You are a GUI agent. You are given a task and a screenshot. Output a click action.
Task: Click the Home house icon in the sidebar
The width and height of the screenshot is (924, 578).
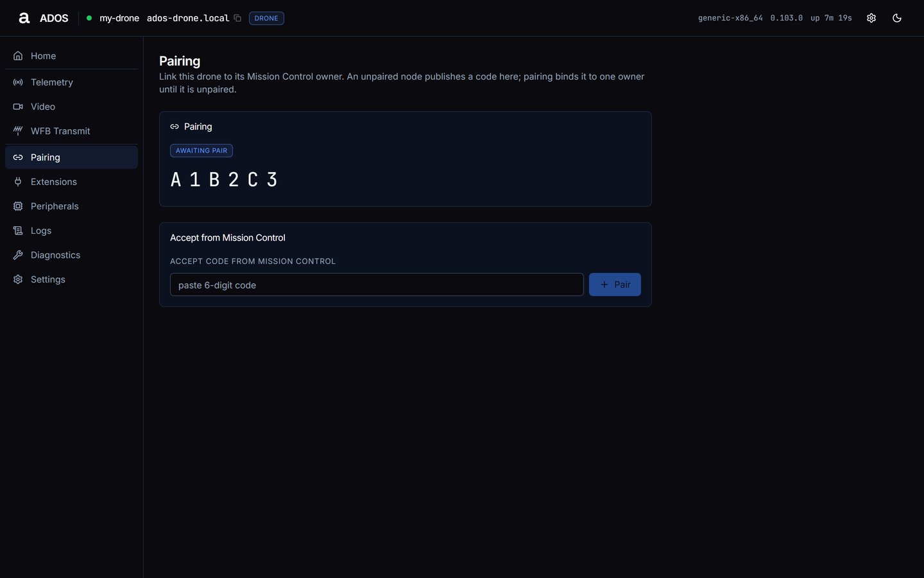point(18,56)
